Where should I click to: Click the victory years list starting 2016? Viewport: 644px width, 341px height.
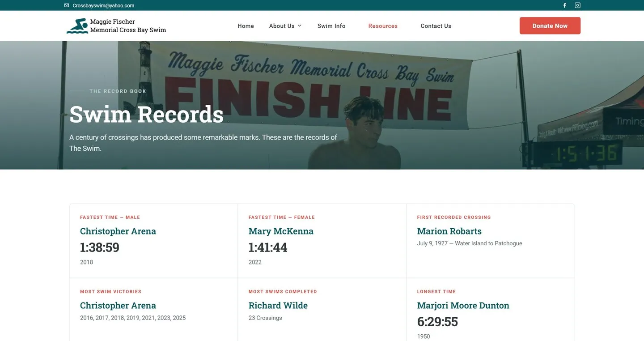(x=133, y=318)
